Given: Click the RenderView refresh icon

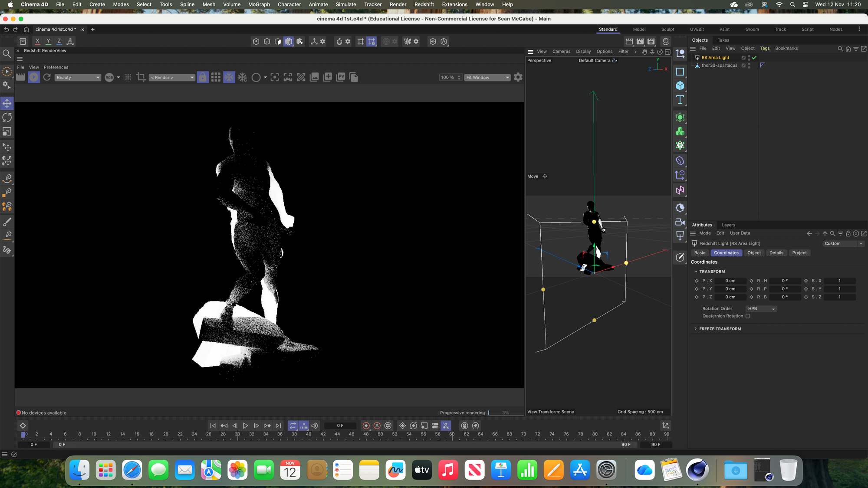Looking at the screenshot, I should 47,77.
